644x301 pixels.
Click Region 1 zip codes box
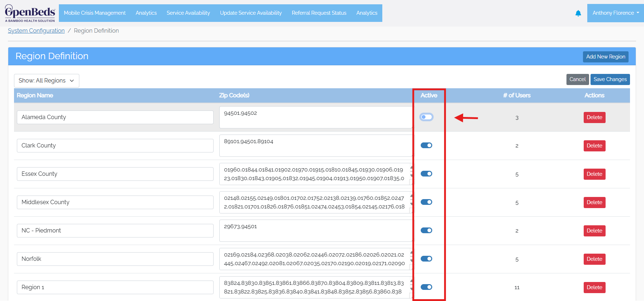316,287
